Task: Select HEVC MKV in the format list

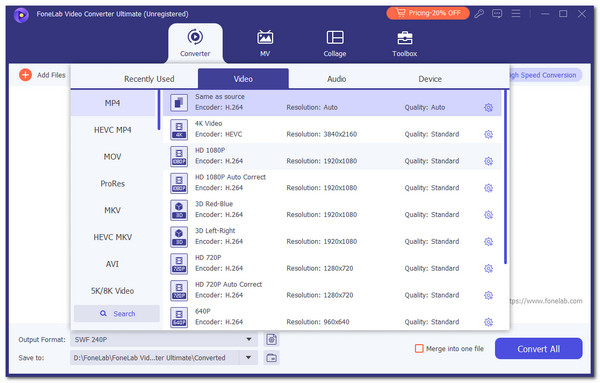Action: tap(113, 237)
